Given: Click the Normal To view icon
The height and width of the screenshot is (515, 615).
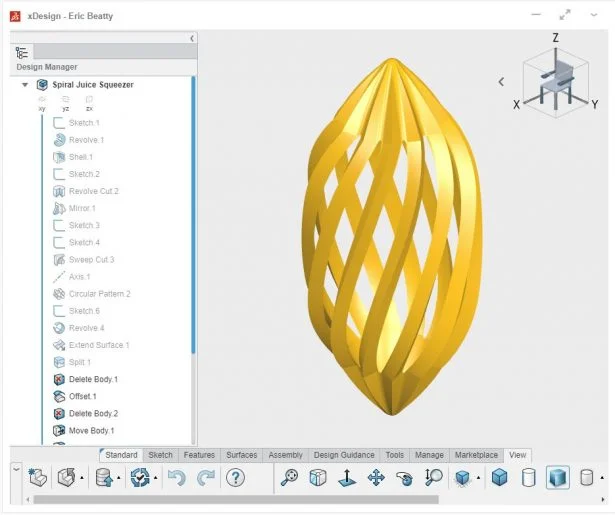Looking at the screenshot, I should (347, 478).
